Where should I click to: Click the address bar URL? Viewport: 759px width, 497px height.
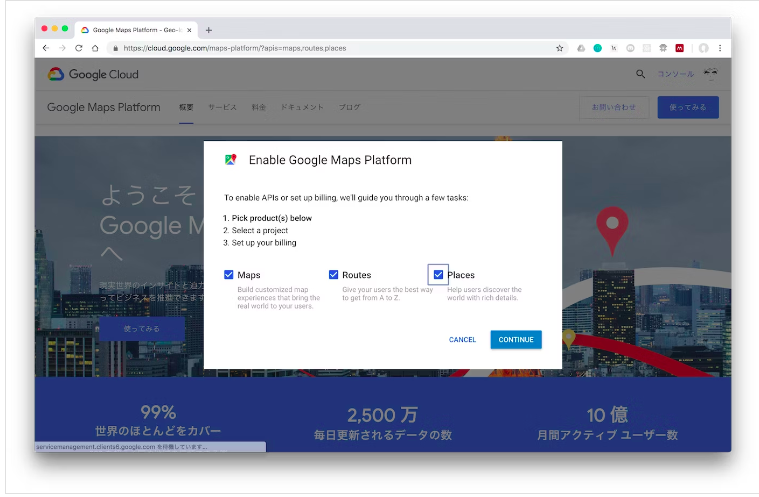pos(235,48)
